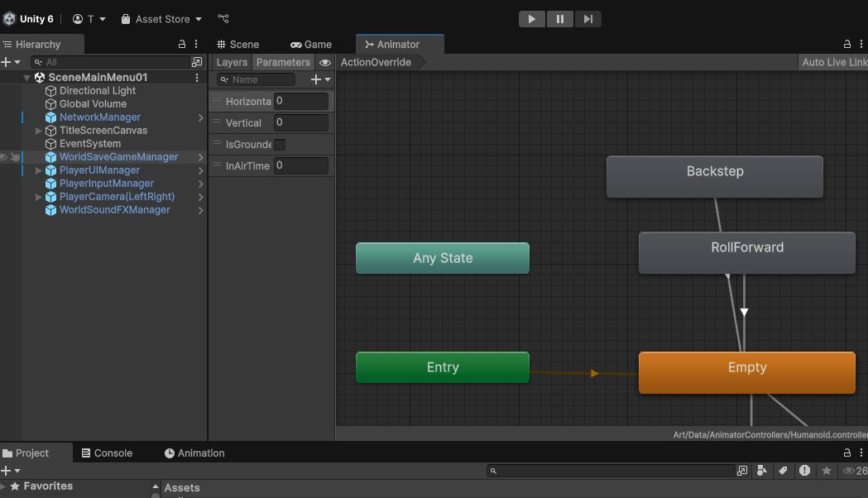Click the save search star icon
Screen dimensions: 868x498
click(827, 471)
